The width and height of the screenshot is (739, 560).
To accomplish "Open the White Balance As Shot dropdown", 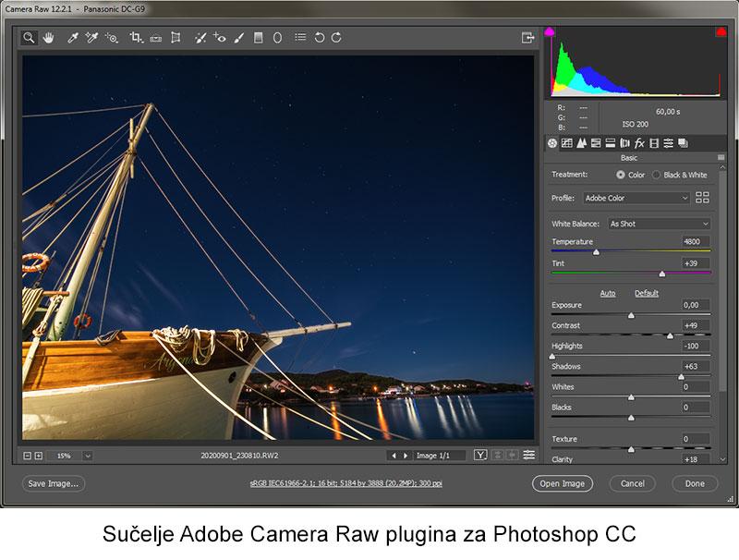I will pos(659,224).
